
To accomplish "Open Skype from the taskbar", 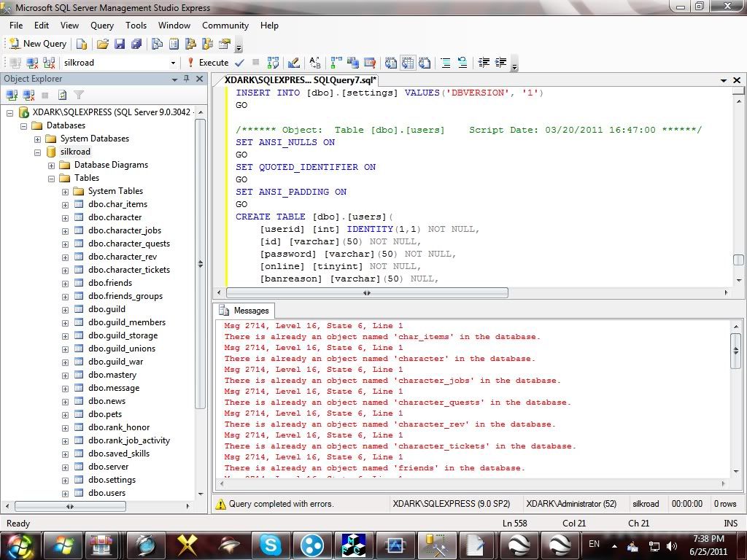I will [270, 545].
